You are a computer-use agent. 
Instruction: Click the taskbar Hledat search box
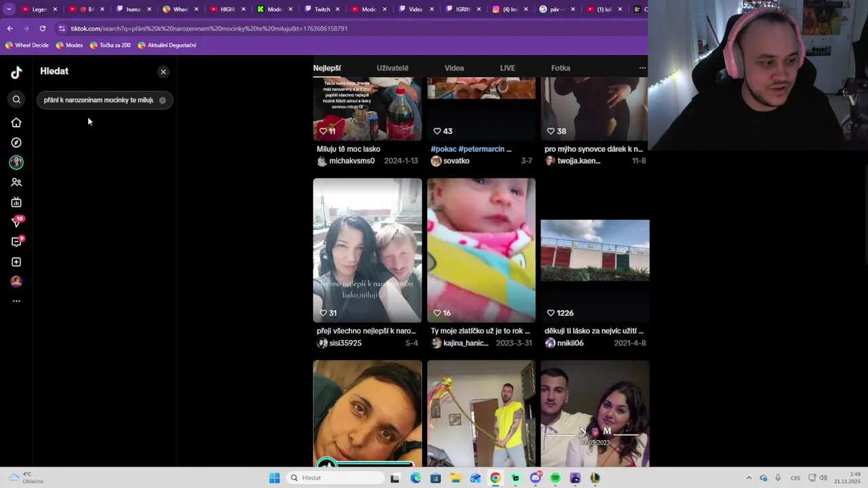[x=335, y=478]
